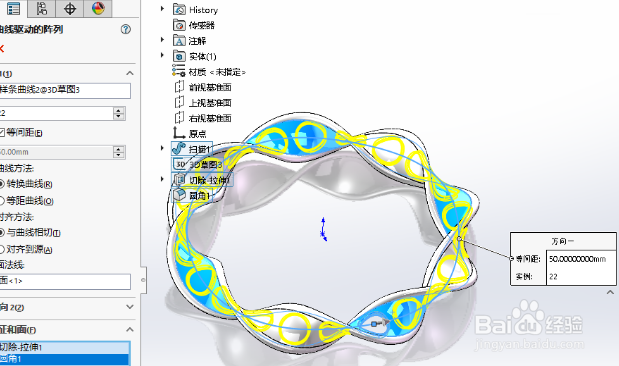The height and width of the screenshot is (366, 619).
Task: Click the panel splitter collapse handle
Action: [x=143, y=280]
